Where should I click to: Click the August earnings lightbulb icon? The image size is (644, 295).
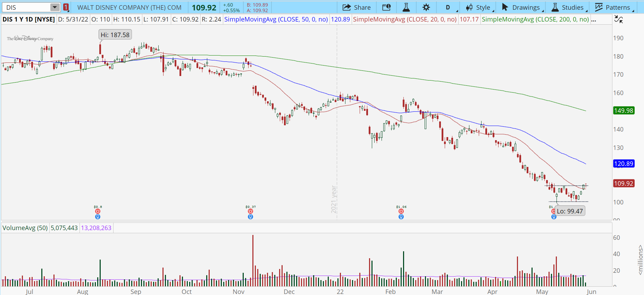(98, 217)
